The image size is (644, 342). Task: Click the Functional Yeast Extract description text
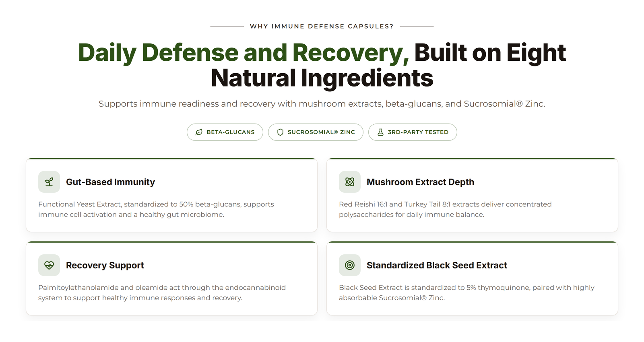pos(156,209)
